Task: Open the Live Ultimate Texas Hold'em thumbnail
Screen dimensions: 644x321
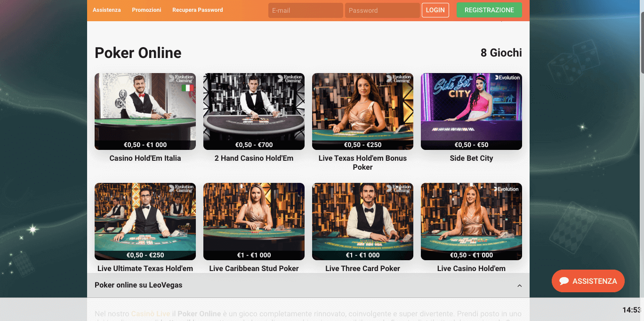Action: tap(145, 222)
